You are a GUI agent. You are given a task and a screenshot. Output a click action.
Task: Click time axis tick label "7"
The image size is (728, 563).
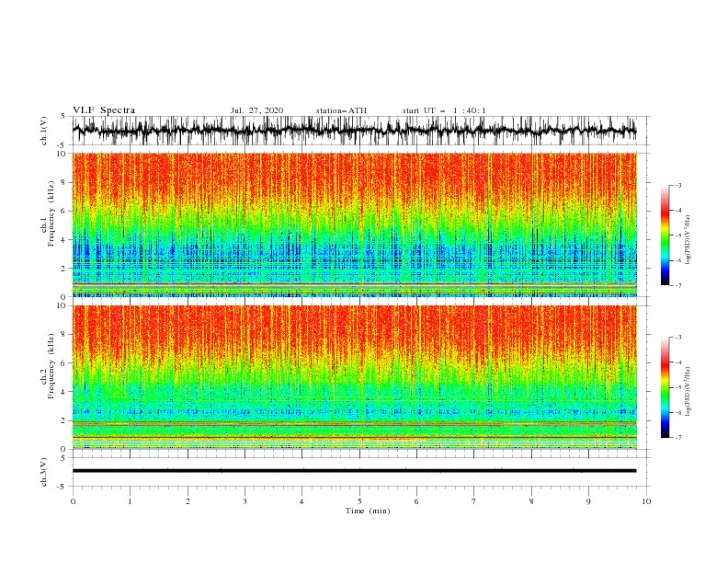pyautogui.click(x=474, y=501)
